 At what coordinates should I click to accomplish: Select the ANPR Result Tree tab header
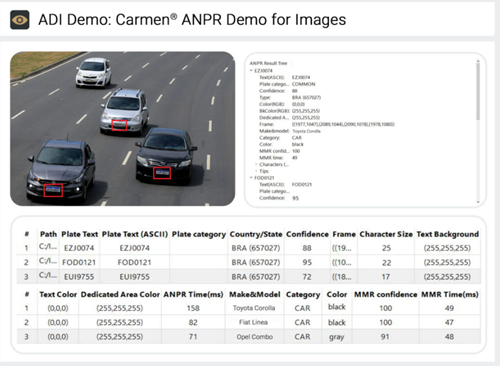[x=268, y=63]
